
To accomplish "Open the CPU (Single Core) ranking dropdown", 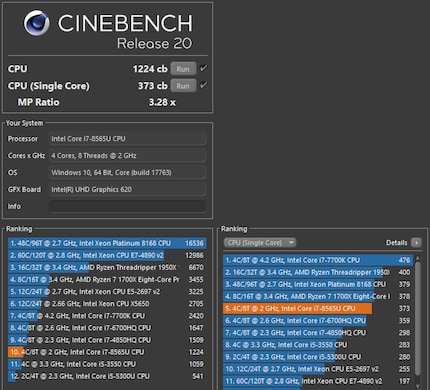I will [x=260, y=243].
